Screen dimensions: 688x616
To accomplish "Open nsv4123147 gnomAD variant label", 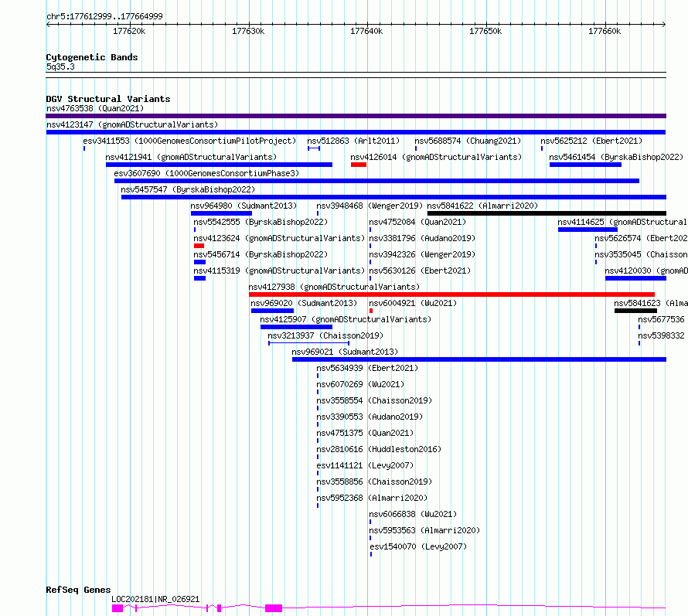I will pyautogui.click(x=132, y=124).
